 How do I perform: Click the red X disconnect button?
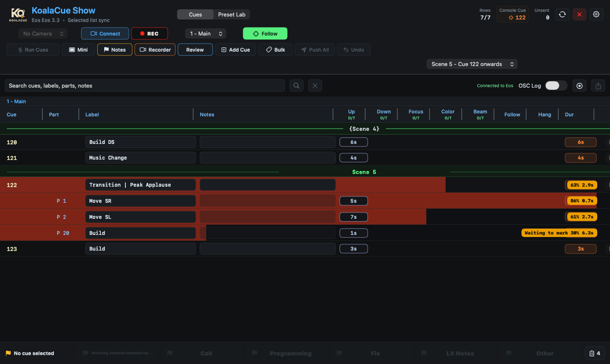[579, 14]
